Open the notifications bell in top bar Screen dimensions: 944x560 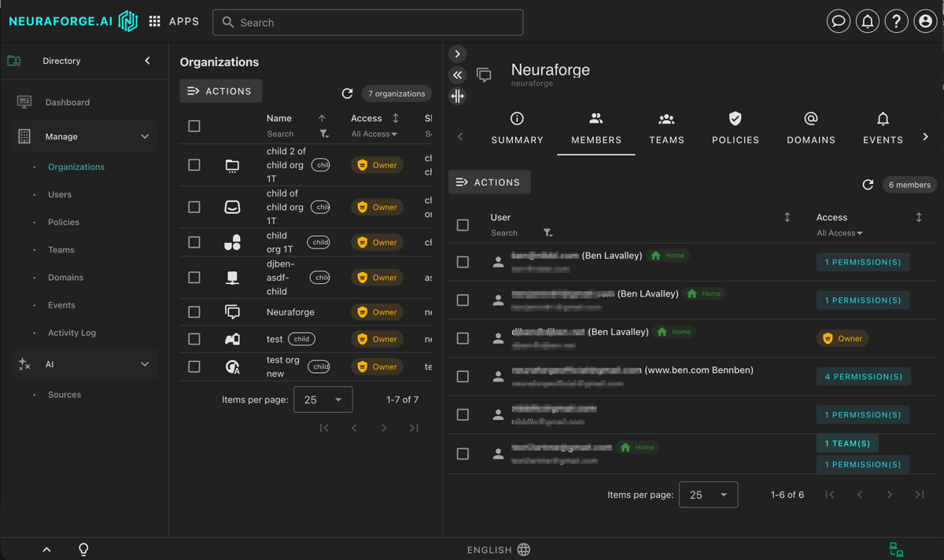[x=868, y=22]
